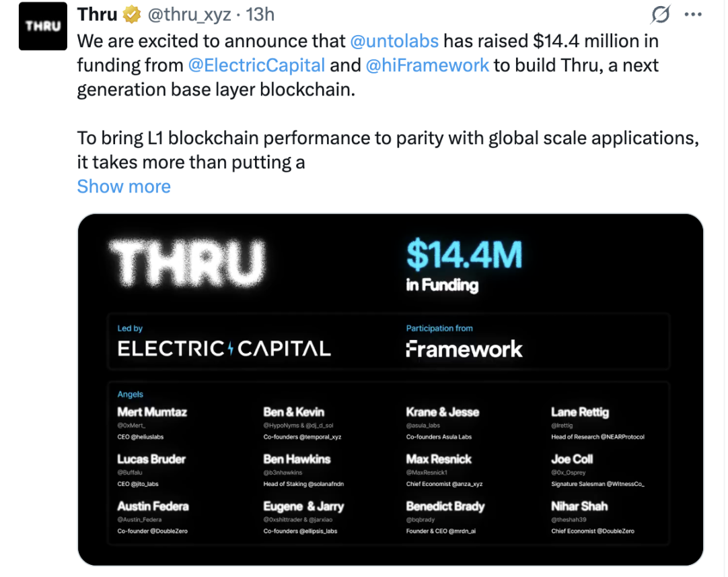Click Mert Mumtaz angel name
The height and width of the screenshot is (577, 728).
(151, 412)
